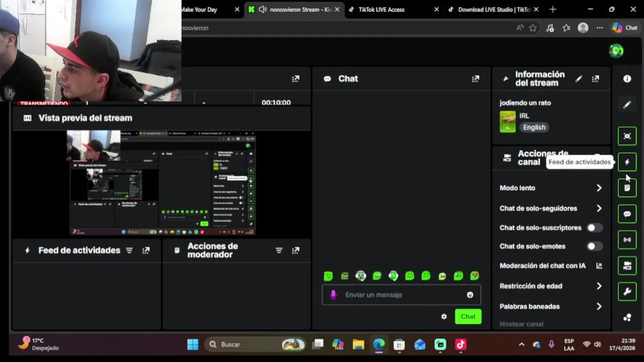
Task: Pop out the Feed de actividades panel
Action: pyautogui.click(x=146, y=250)
